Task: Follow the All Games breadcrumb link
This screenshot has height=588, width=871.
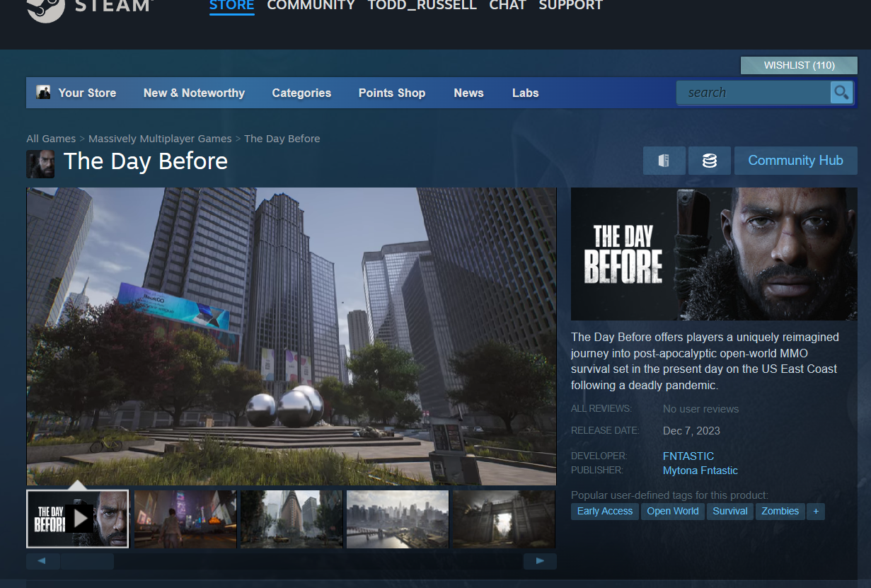Action: tap(51, 139)
